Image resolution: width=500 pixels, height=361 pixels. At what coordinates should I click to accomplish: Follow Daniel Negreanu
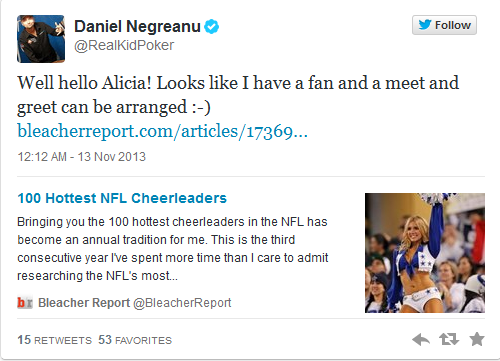click(444, 25)
